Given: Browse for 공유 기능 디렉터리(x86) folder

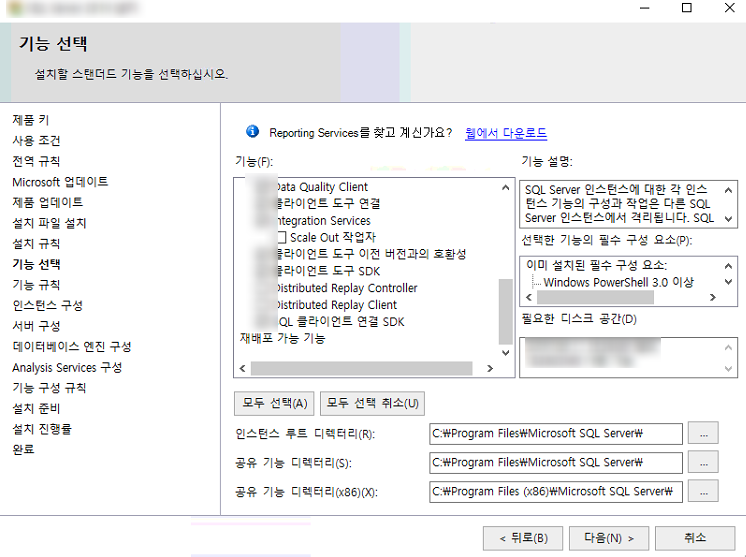Looking at the screenshot, I should (703, 491).
